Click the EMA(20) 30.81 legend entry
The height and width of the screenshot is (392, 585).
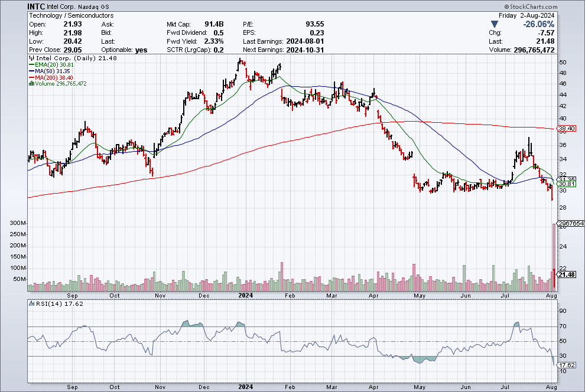[51, 64]
